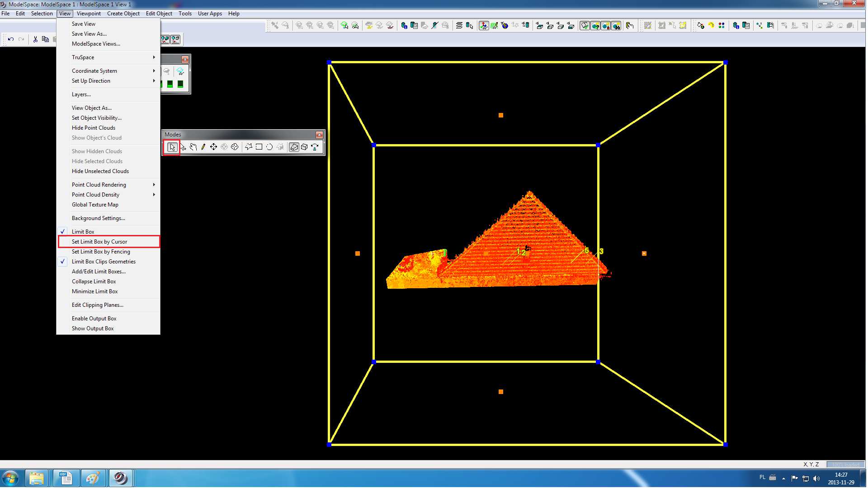Click the orange top face handle of limit box
This screenshot has height=488, width=868.
(500, 115)
